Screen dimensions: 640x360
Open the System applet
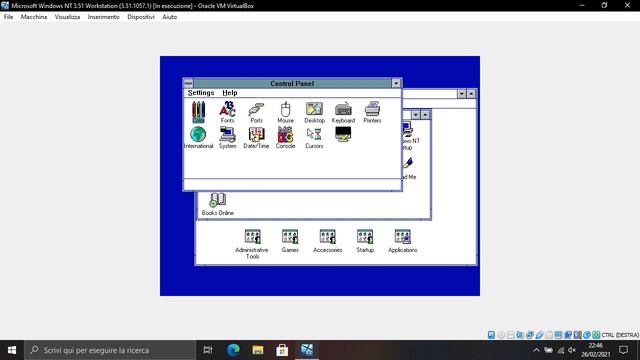(227, 138)
